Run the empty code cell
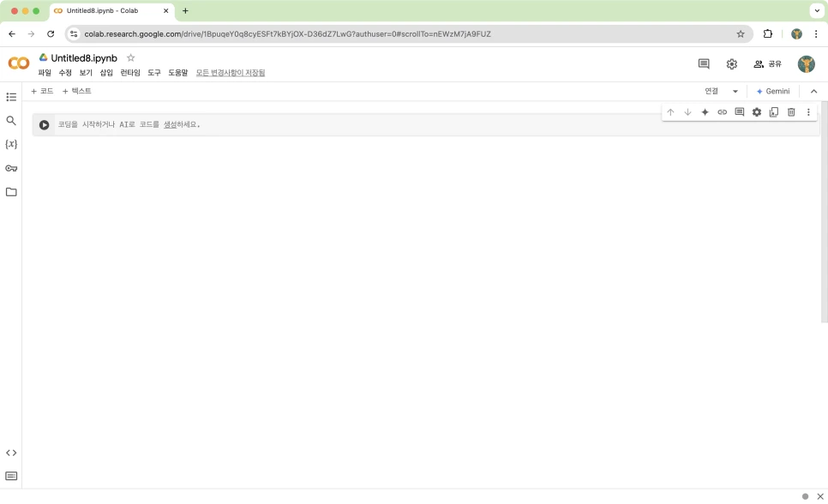This screenshot has width=828, height=504. tap(44, 124)
